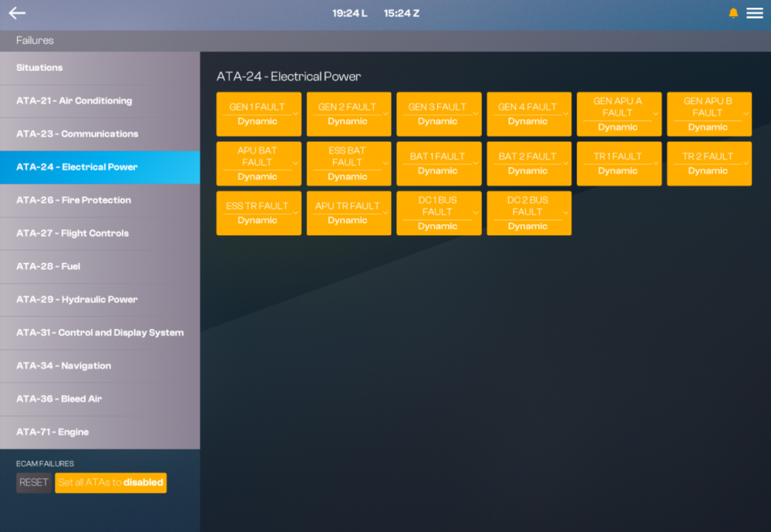Go back using the arrow icon
Image resolution: width=771 pixels, height=532 pixels.
tap(17, 13)
